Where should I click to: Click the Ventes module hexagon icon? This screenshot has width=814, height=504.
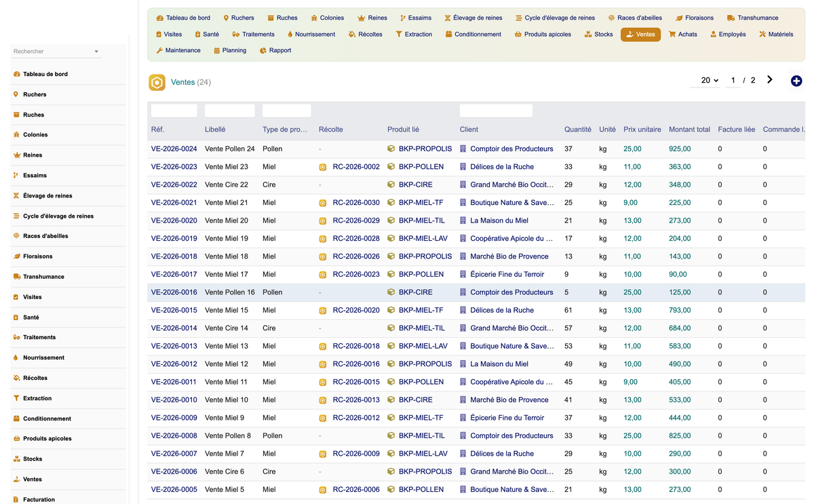coord(157,83)
